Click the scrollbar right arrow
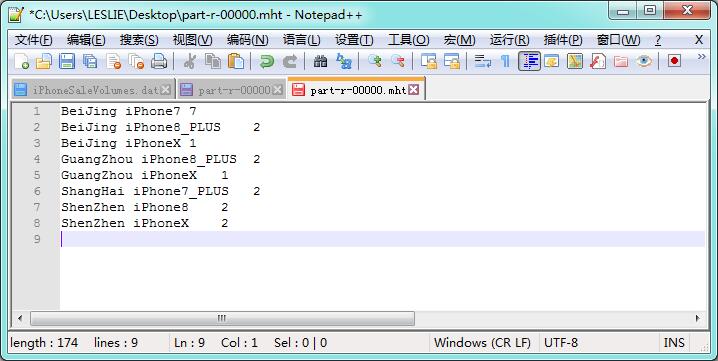 697,318
